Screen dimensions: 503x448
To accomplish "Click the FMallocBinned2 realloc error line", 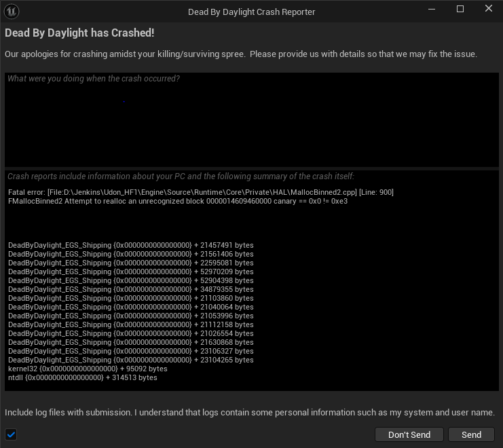I will 178,201.
